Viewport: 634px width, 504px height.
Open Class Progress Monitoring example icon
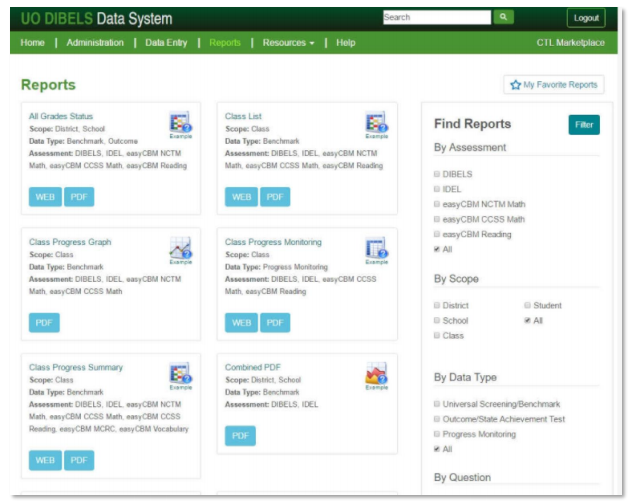[376, 251]
